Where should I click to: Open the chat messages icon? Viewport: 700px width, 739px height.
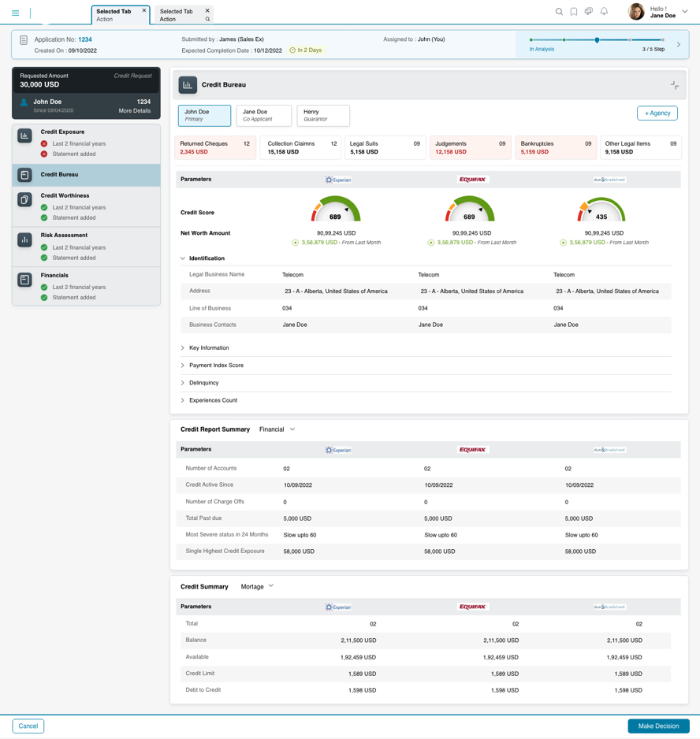pyautogui.click(x=589, y=12)
